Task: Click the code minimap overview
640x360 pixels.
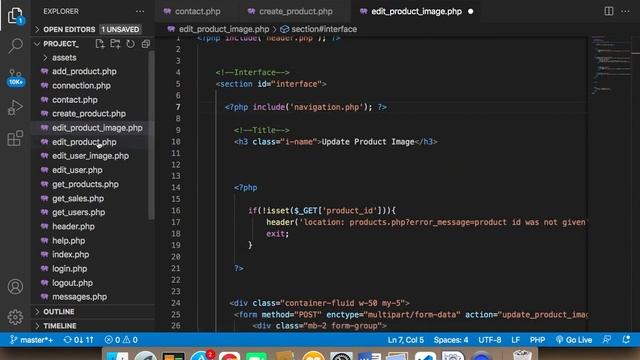Action: 611,65
